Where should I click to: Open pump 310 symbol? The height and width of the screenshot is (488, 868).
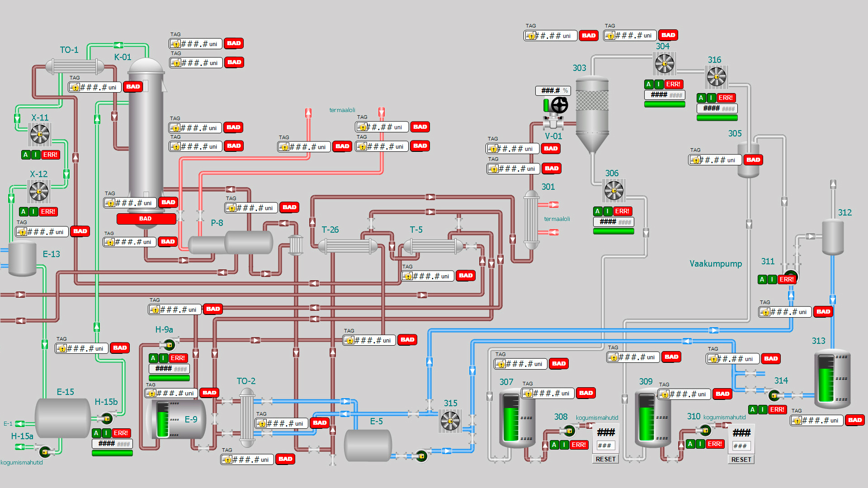pos(706,430)
